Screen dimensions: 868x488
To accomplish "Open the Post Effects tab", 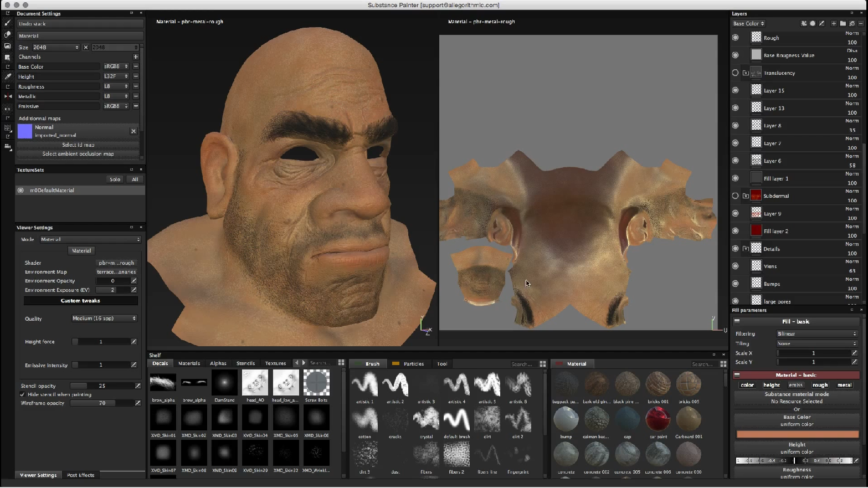I will tap(81, 475).
